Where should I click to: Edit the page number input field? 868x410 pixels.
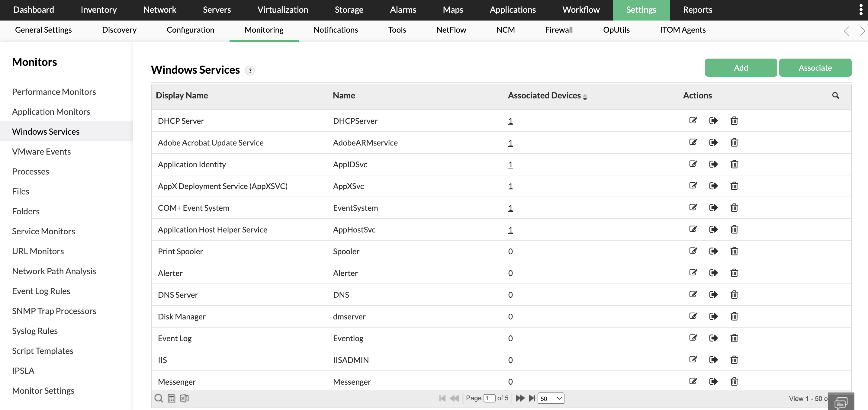click(x=489, y=398)
